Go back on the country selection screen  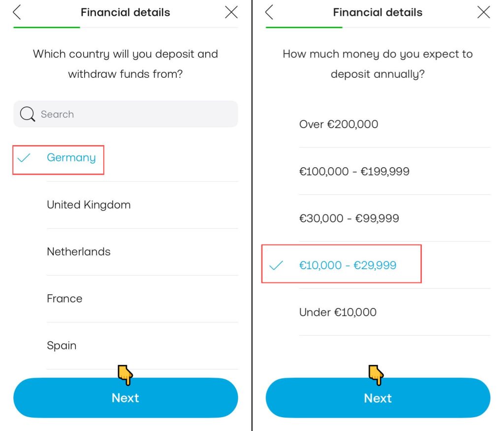tap(17, 12)
